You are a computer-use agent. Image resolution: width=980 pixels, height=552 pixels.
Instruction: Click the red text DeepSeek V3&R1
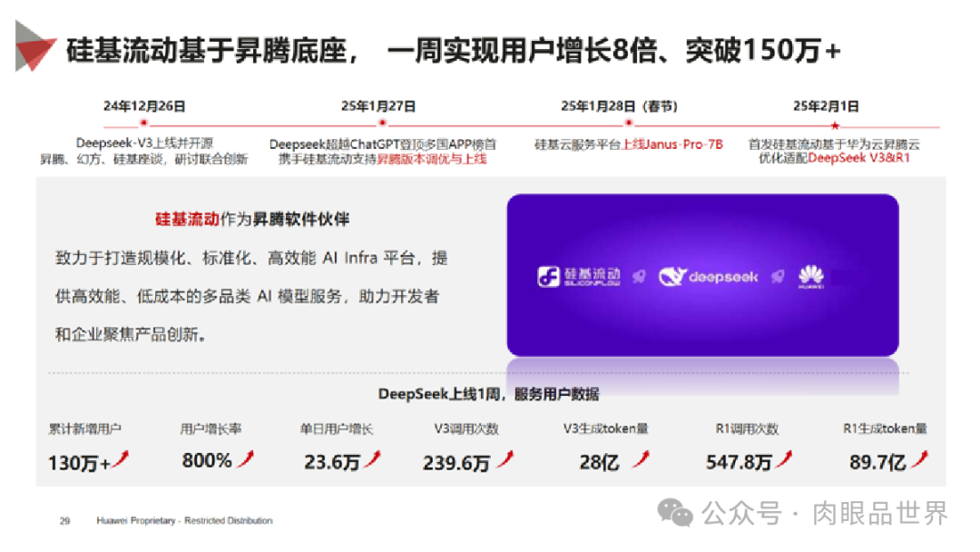[x=858, y=158]
